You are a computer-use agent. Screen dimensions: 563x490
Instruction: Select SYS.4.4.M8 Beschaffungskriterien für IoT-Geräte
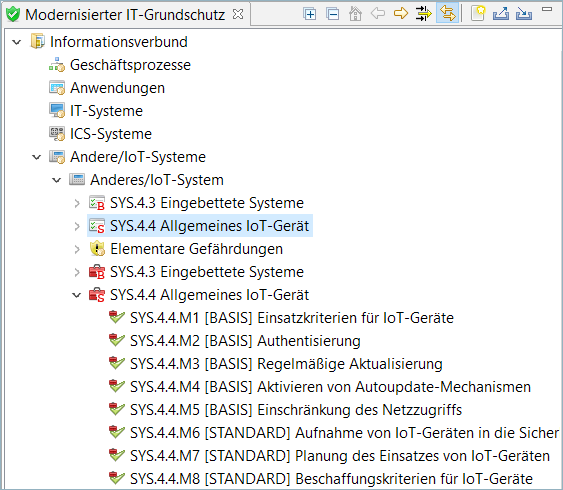point(331,479)
